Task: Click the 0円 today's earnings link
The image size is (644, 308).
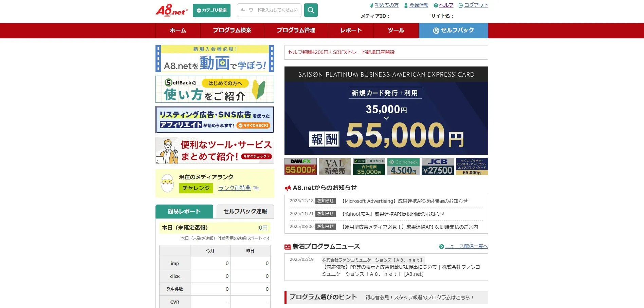Action: (x=263, y=228)
